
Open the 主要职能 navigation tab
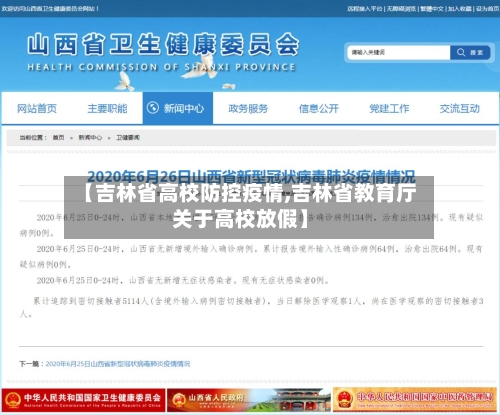[x=107, y=108]
